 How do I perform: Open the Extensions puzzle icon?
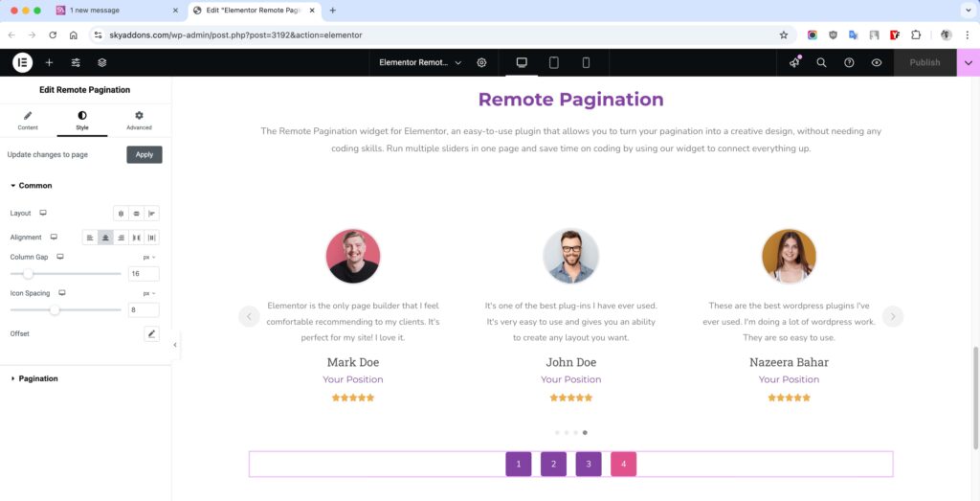pyautogui.click(x=916, y=35)
